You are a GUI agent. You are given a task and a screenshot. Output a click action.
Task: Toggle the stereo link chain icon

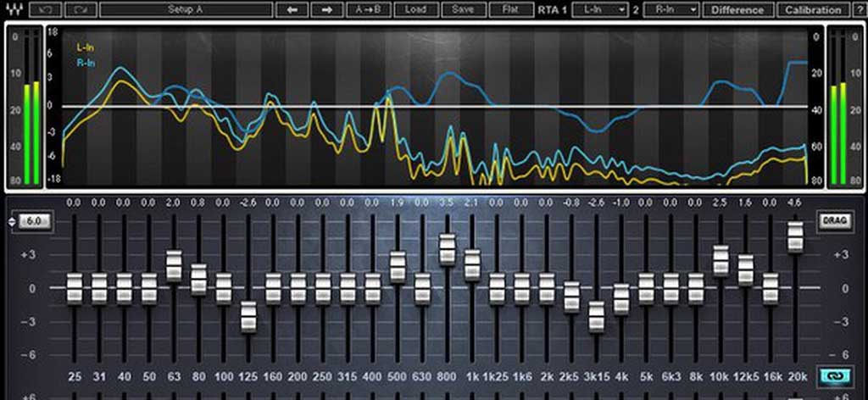point(831,375)
